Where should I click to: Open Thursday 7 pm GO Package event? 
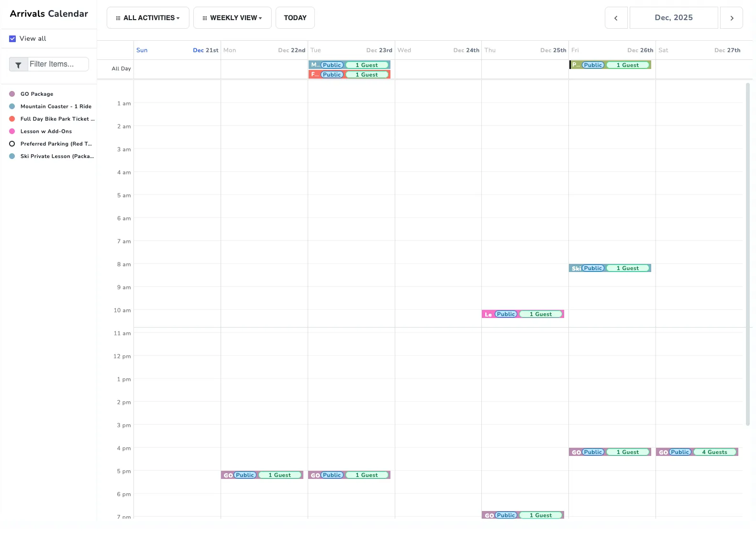[523, 515]
